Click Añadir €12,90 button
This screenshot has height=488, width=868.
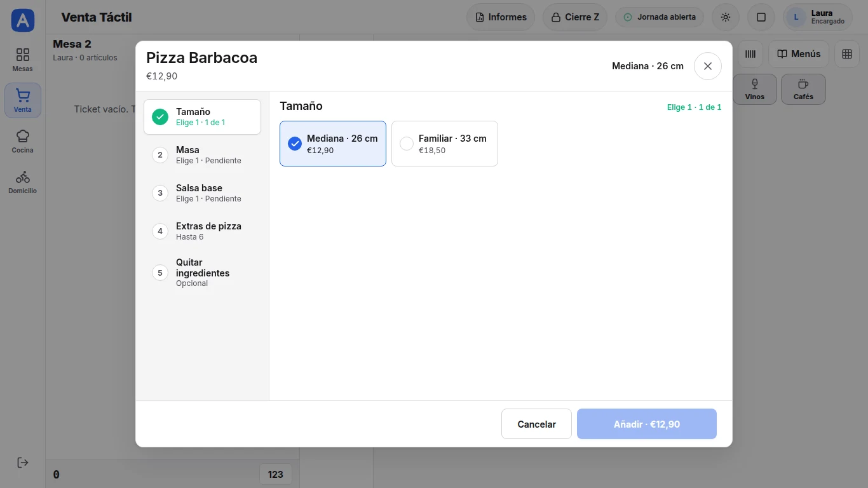coord(647,424)
